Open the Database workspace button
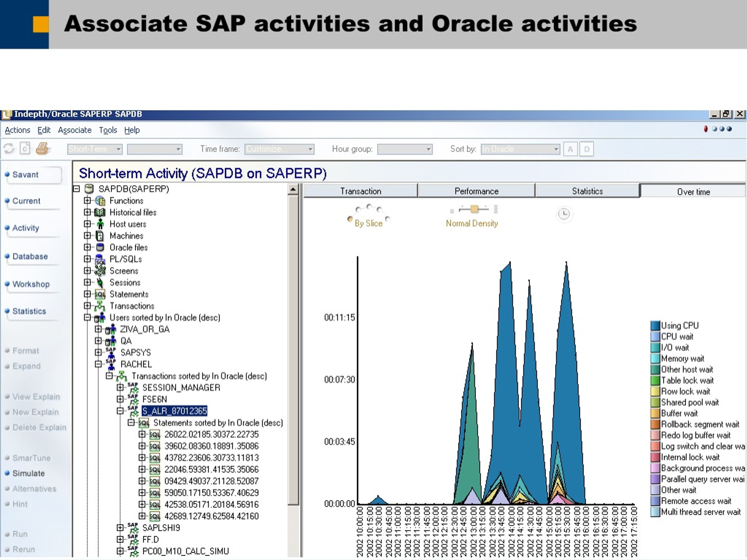 pyautogui.click(x=32, y=257)
